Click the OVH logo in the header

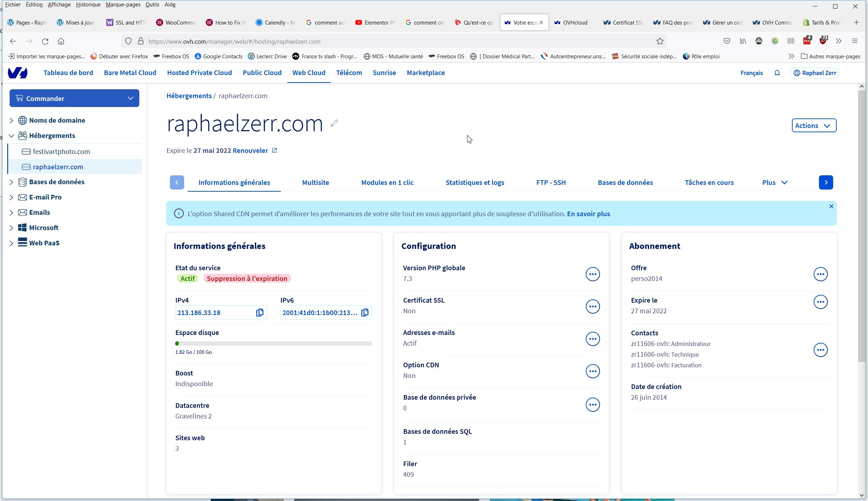point(18,73)
